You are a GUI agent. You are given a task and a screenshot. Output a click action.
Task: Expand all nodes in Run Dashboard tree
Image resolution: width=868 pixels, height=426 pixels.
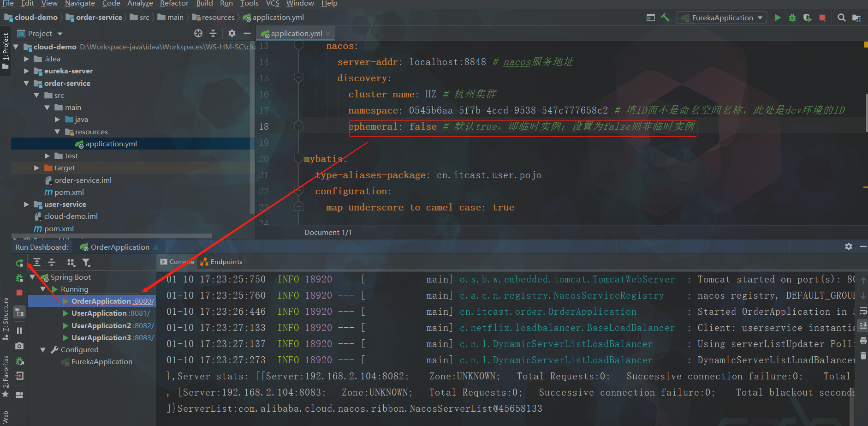(x=37, y=263)
